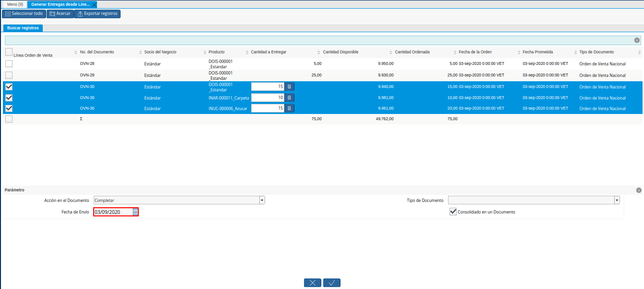The height and width of the screenshot is (289, 644).
Task: Sort by the Cantidad Disponible column header
Action: 340,52
